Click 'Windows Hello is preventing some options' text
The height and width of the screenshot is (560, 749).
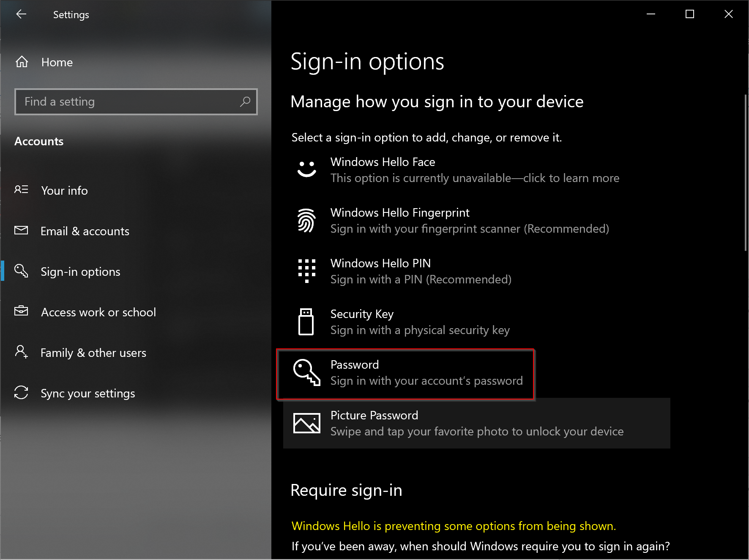click(x=454, y=526)
